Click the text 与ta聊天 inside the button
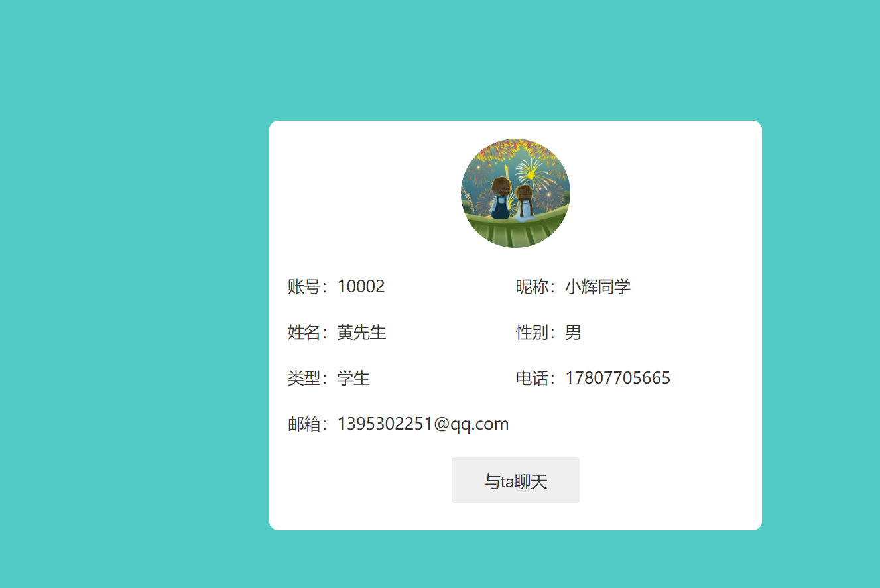Screen dimensions: 880x588 (515, 480)
